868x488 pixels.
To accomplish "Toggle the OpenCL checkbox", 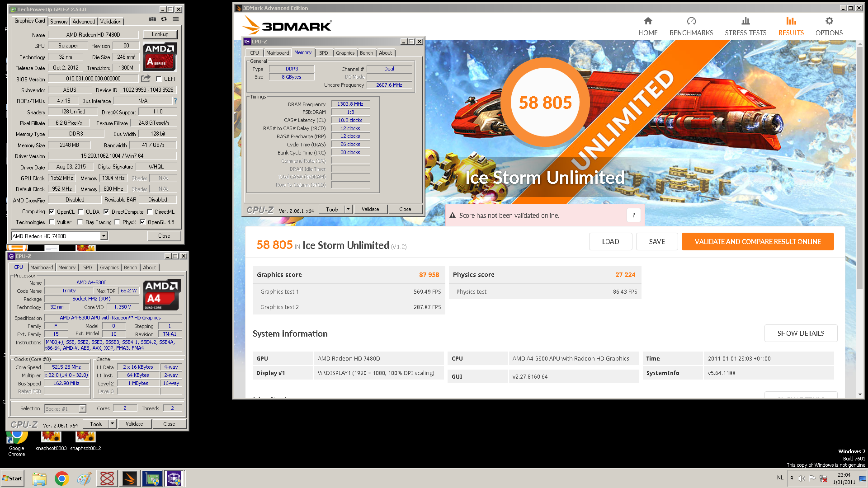I will 52,211.
